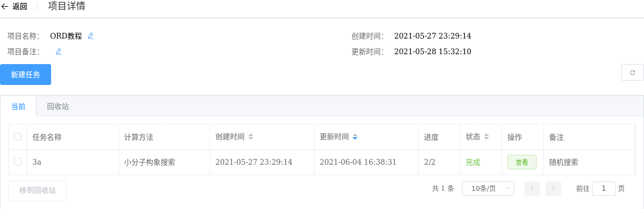Go to next page arrow
The width and height of the screenshot is (644, 209).
coord(553,189)
